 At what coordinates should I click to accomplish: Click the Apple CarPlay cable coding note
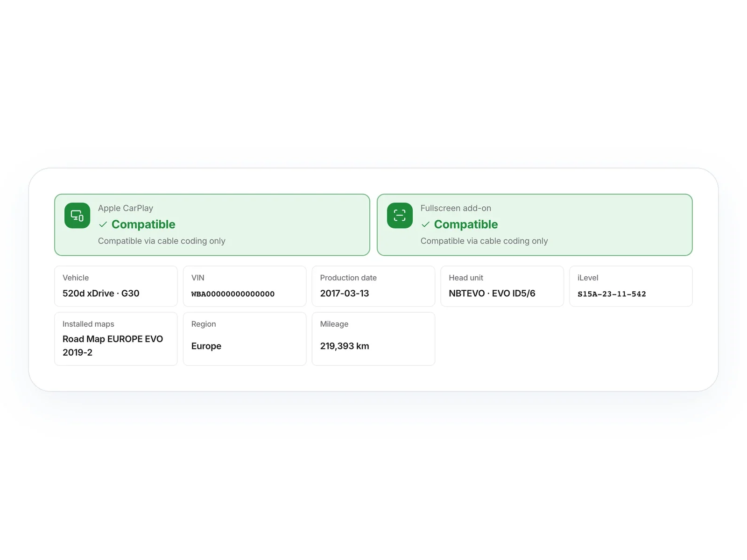[162, 241]
